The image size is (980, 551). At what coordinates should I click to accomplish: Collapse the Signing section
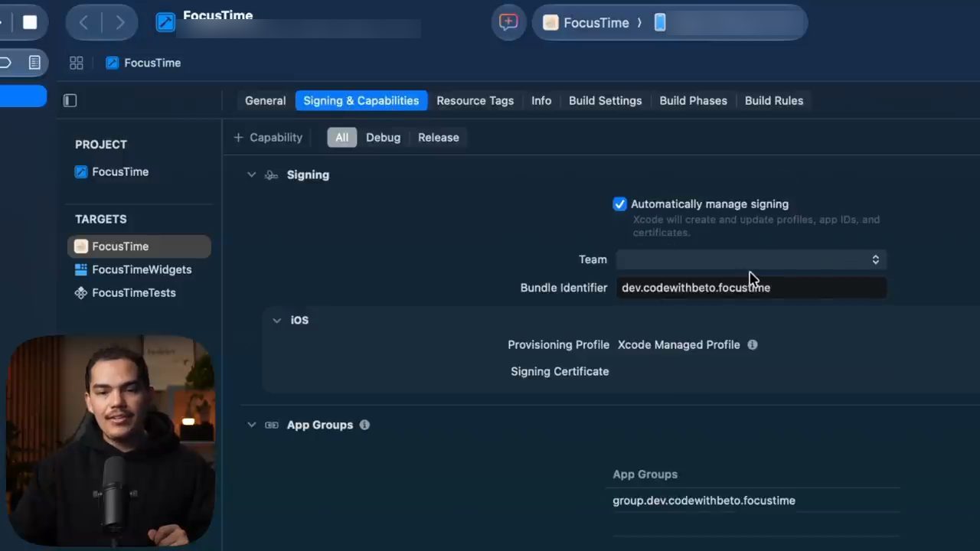[251, 174]
